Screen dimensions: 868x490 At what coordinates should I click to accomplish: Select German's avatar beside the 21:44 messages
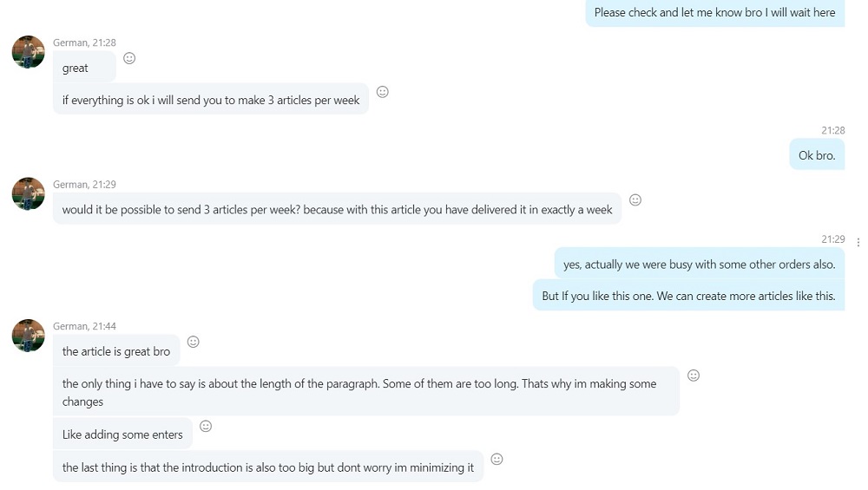tap(29, 335)
